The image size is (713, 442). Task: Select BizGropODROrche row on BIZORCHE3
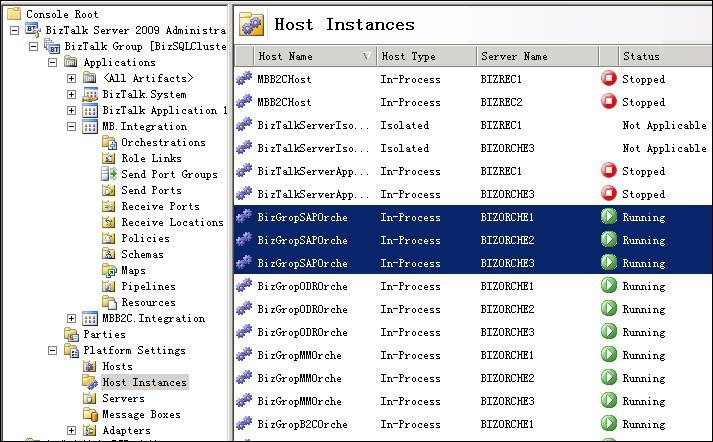coord(473,332)
